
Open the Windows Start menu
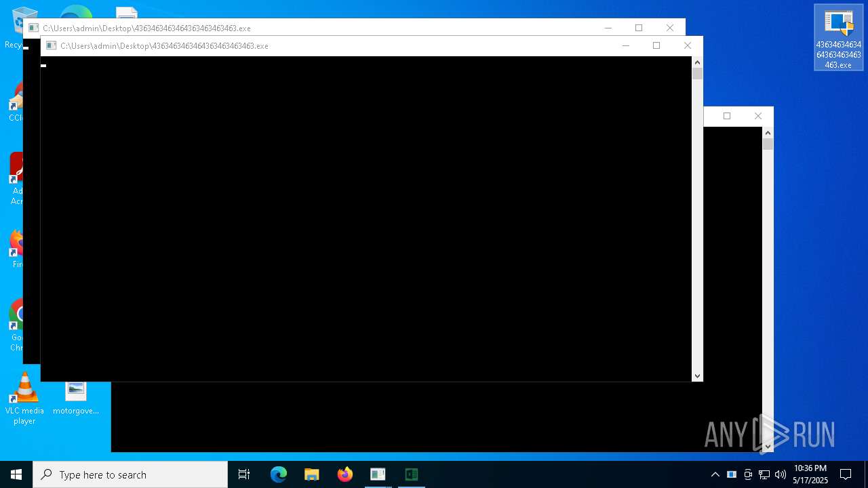click(16, 474)
